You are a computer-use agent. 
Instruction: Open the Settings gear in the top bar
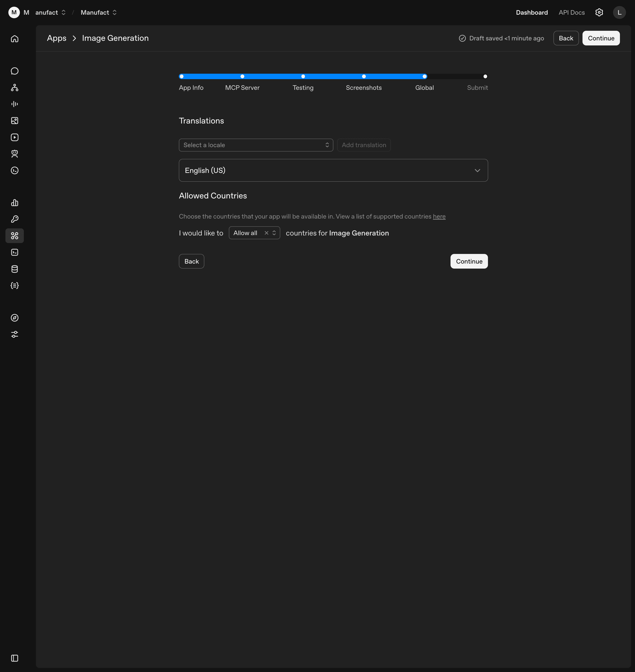coord(599,12)
